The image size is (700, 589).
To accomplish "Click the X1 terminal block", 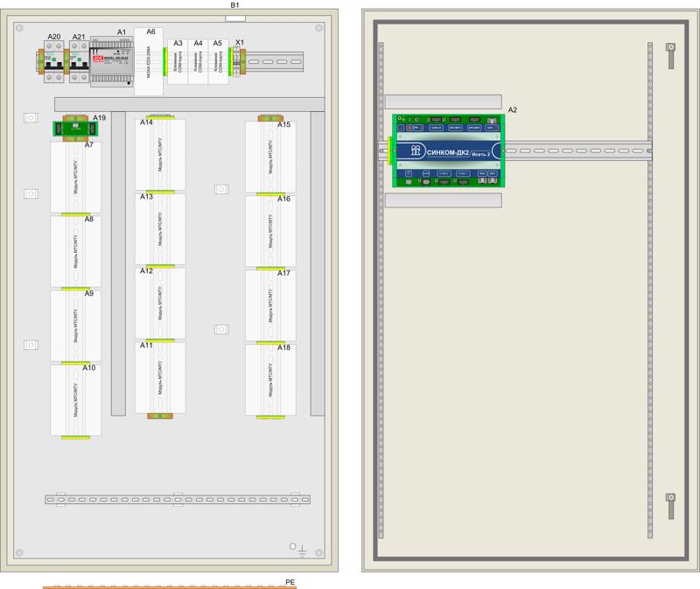I will pos(240,64).
